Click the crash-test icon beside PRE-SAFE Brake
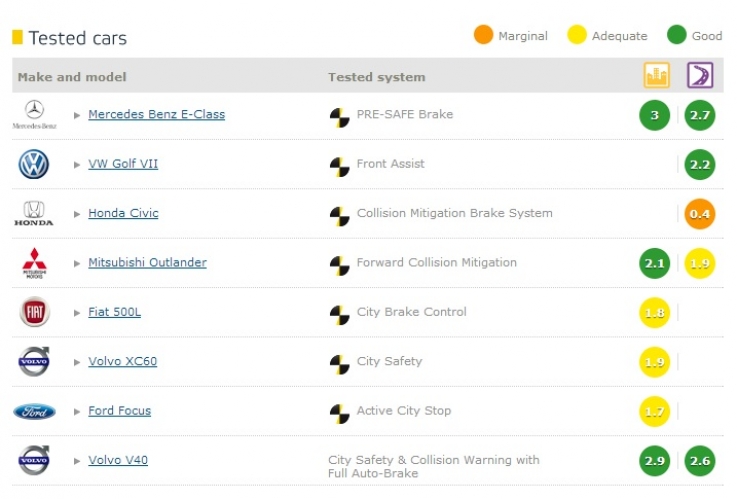The image size is (737, 499). click(339, 117)
